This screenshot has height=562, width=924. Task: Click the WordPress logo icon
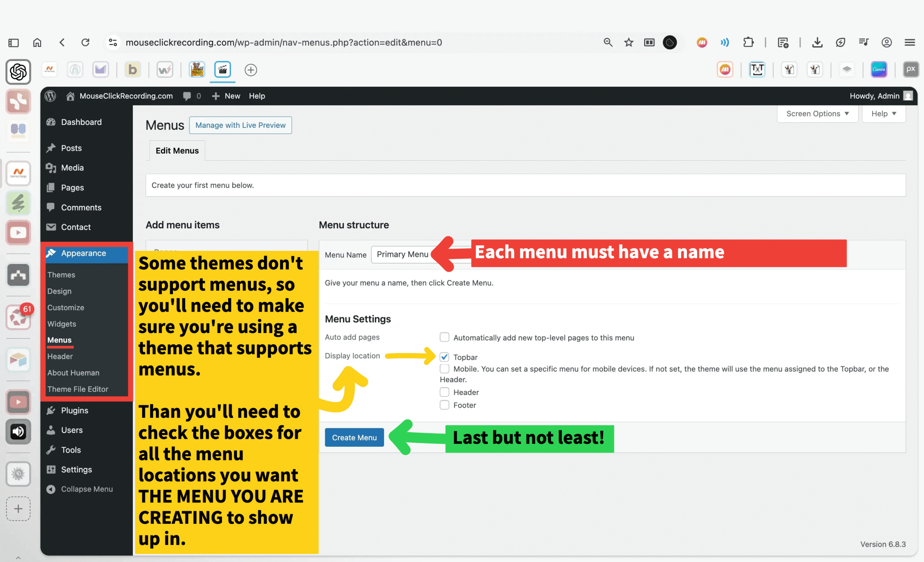coord(50,96)
